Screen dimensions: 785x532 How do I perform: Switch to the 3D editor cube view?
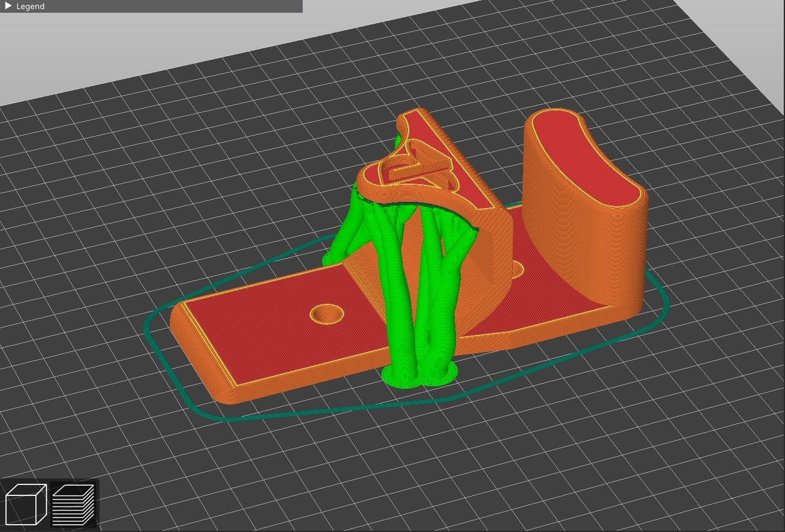pyautogui.click(x=26, y=504)
